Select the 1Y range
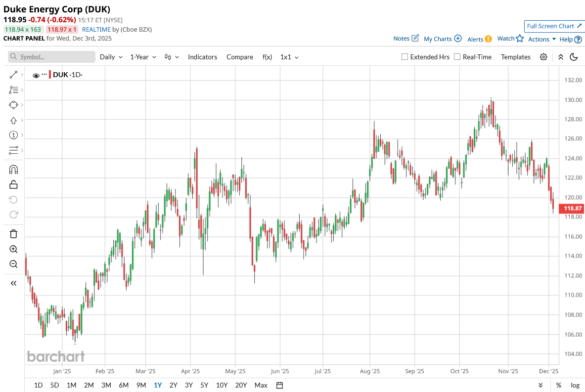Screen dimensions: 585x392 158,385
